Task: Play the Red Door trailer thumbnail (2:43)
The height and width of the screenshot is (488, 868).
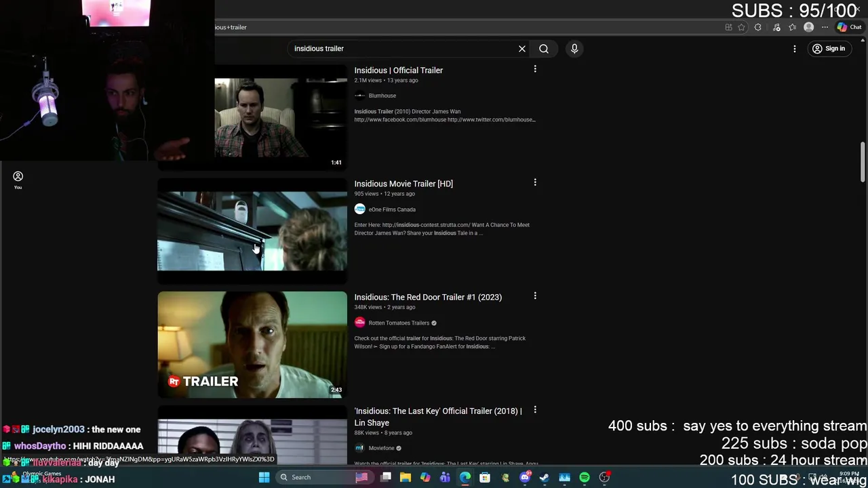Action: click(x=252, y=344)
